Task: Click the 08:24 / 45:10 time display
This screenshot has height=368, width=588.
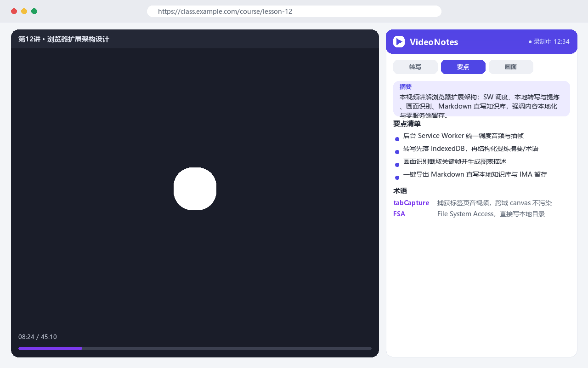Action: tap(38, 337)
